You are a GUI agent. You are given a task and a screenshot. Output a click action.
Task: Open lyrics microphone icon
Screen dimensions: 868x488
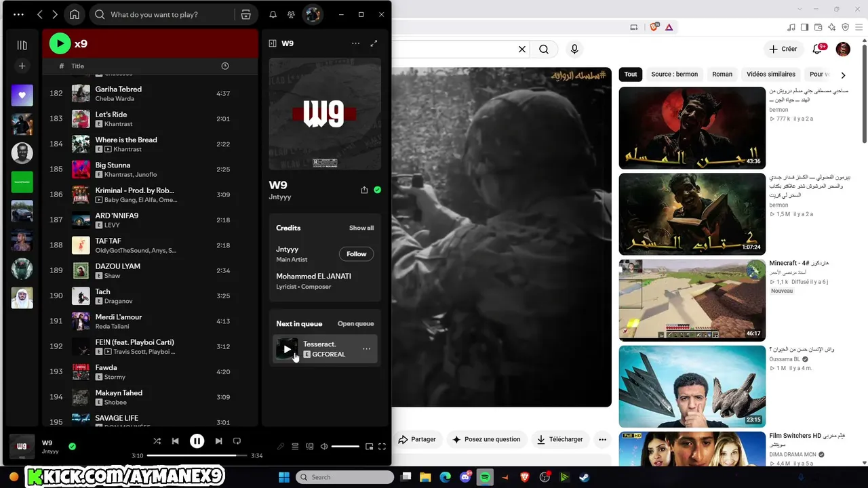[x=281, y=446]
